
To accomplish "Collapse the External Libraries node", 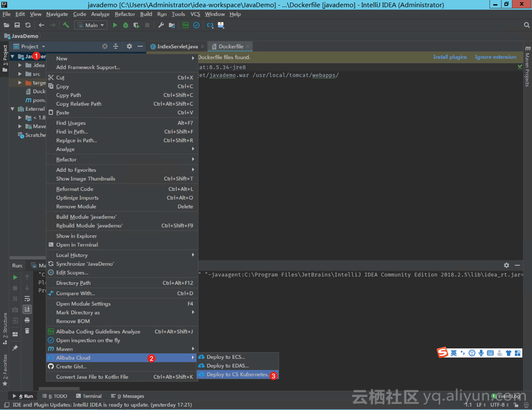I will (12, 109).
